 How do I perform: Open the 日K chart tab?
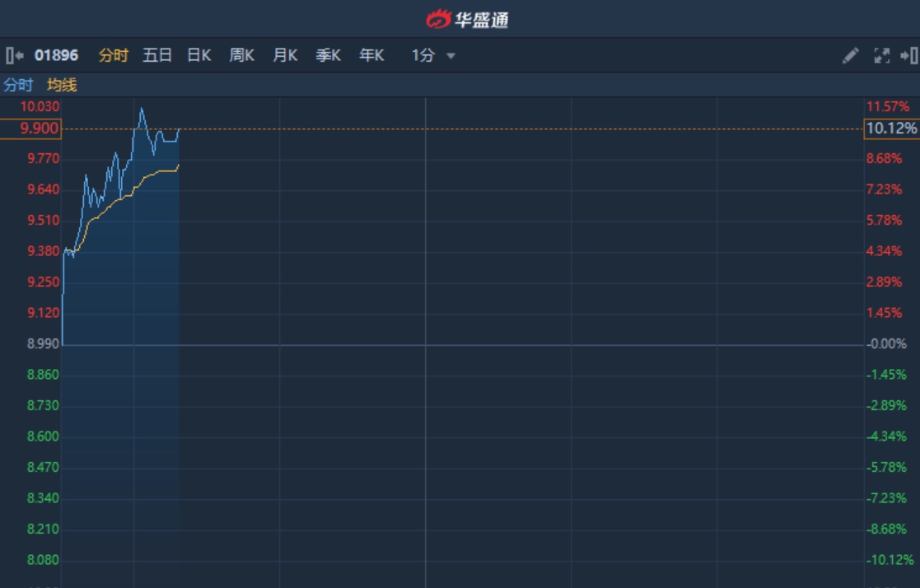coord(198,56)
